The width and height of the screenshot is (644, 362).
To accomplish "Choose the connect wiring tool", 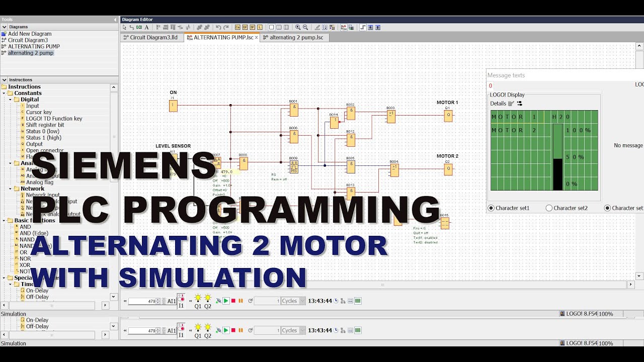I will coord(131,27).
